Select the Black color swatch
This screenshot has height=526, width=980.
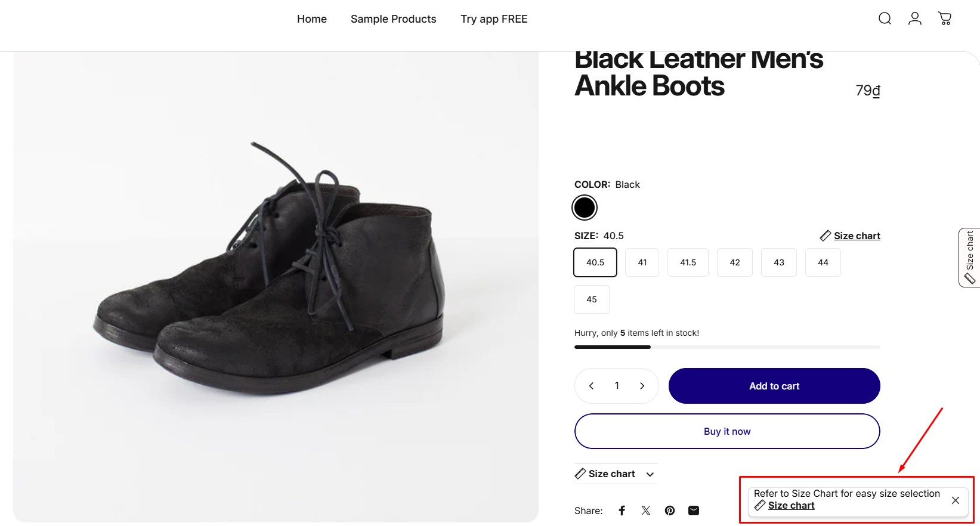point(585,208)
